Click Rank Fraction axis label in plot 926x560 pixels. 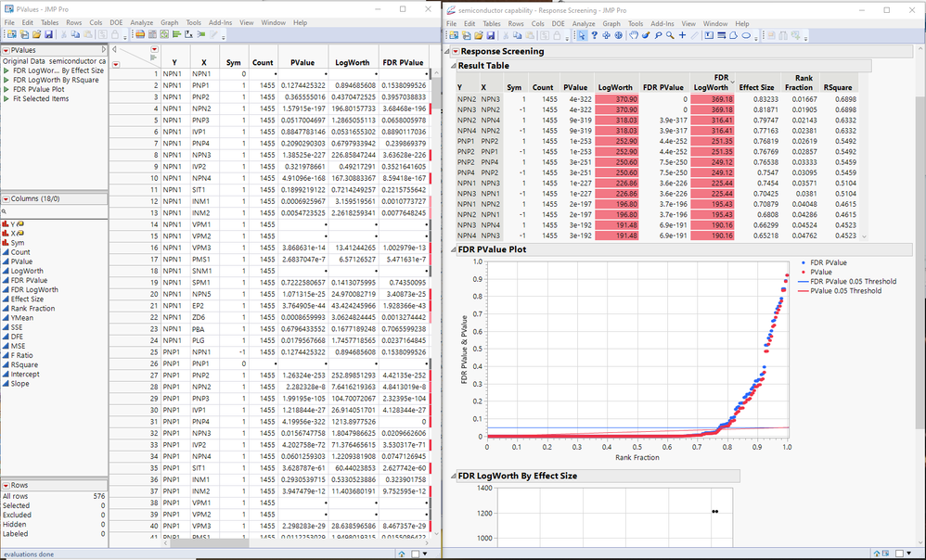[637, 457]
